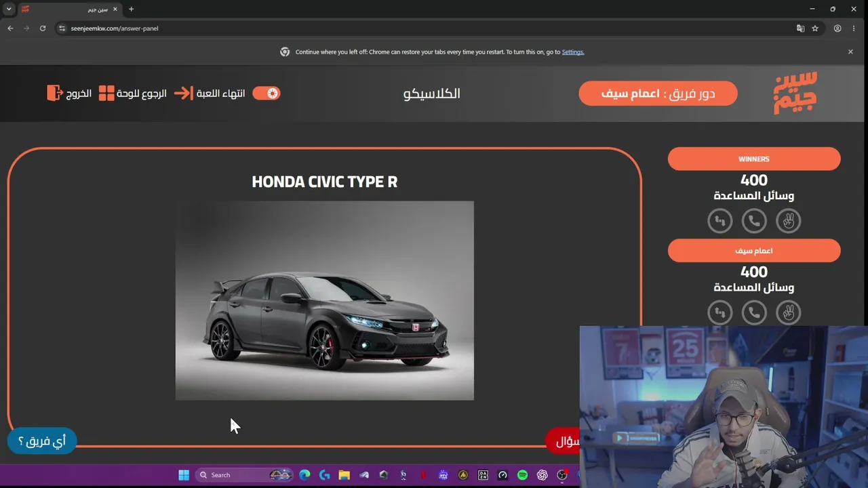Click the الكلاسيكو category title

coord(432,94)
